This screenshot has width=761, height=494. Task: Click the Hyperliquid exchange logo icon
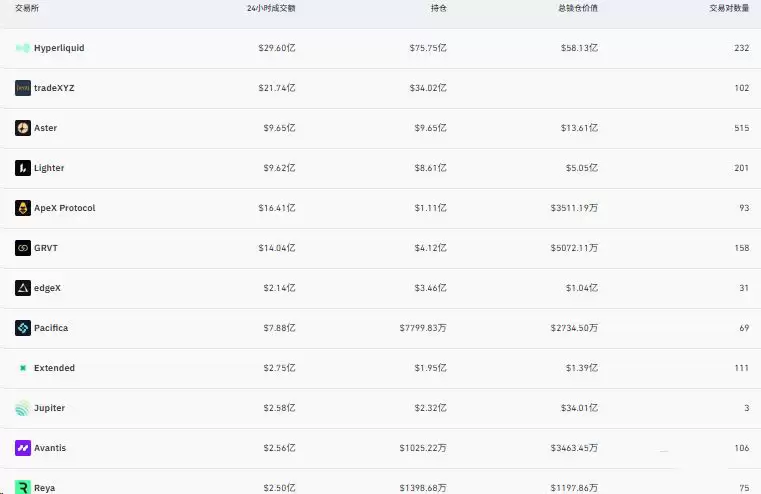23,48
